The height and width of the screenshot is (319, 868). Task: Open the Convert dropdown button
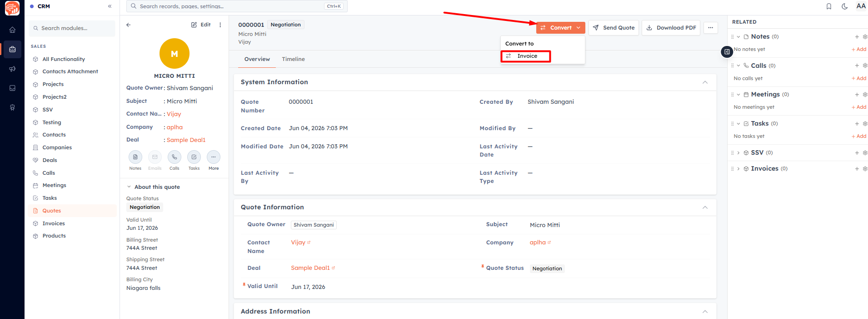[x=560, y=28]
